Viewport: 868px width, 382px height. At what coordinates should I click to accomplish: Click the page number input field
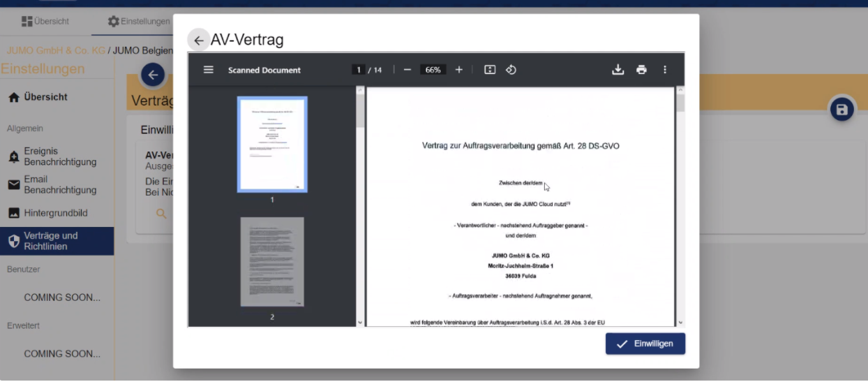pyautogui.click(x=359, y=70)
